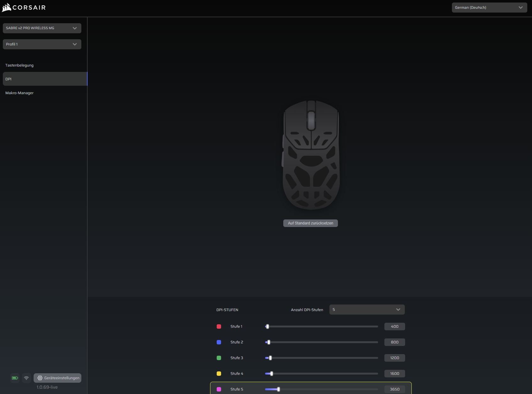Open the Makro-Manager section
The image size is (532, 394).
tap(19, 93)
